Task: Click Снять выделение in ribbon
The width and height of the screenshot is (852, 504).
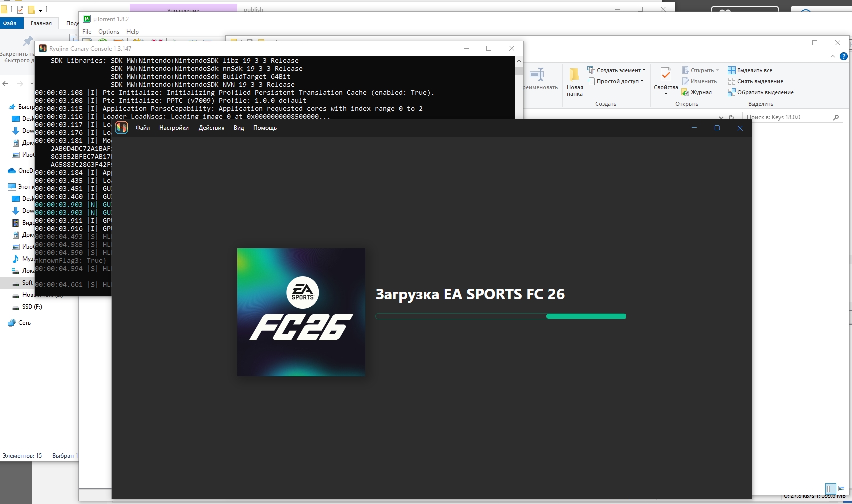Action: coord(755,81)
